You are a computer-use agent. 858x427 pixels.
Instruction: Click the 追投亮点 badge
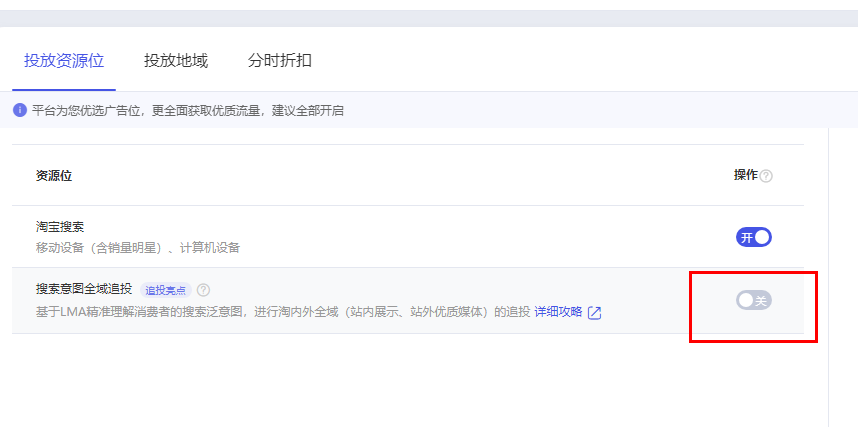(165, 290)
